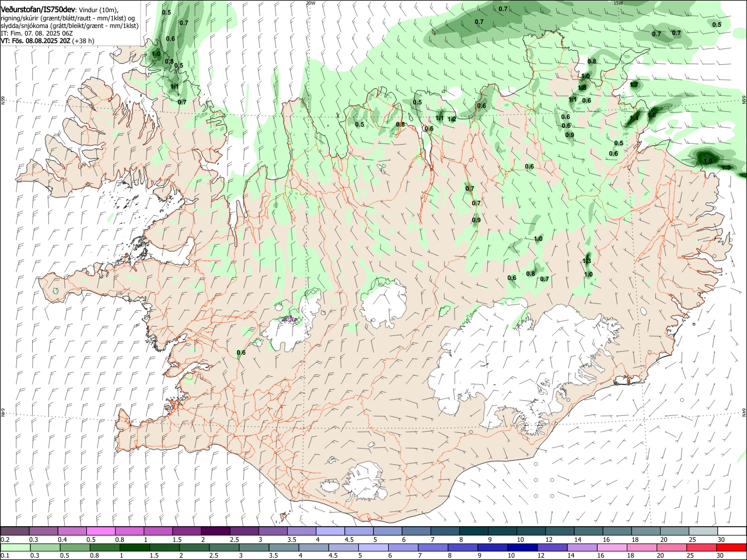
Task: Click the 64N latitude label on the right edge
Action: (744, 412)
